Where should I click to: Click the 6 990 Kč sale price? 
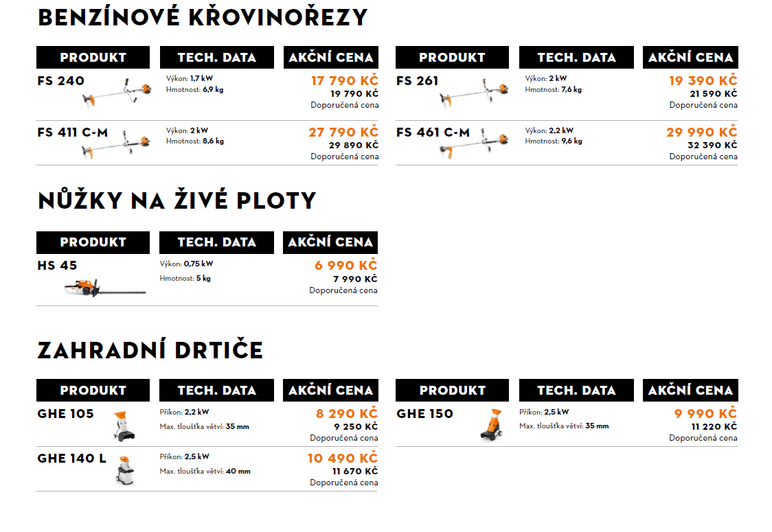pyautogui.click(x=346, y=265)
